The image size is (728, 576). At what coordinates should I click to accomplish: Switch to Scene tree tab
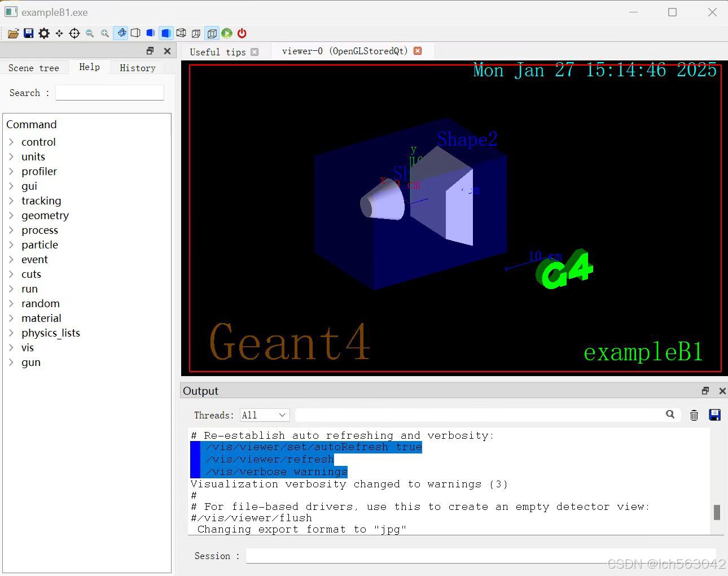(34, 68)
